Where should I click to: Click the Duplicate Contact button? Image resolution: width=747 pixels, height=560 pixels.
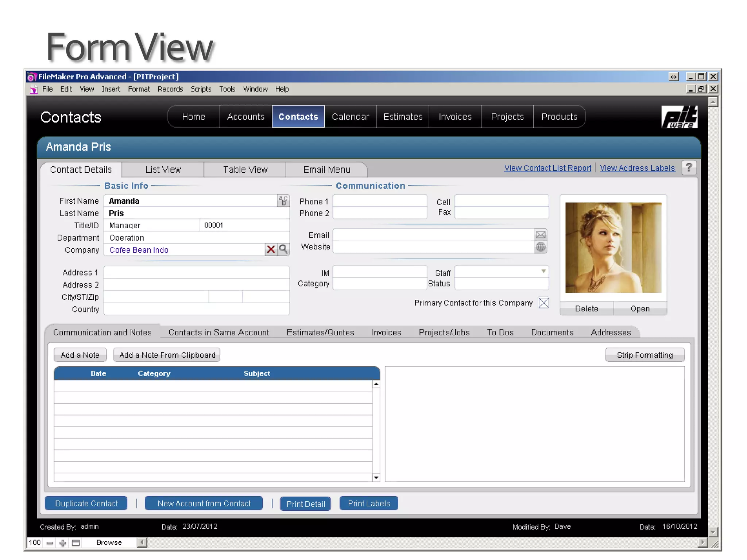tap(86, 503)
